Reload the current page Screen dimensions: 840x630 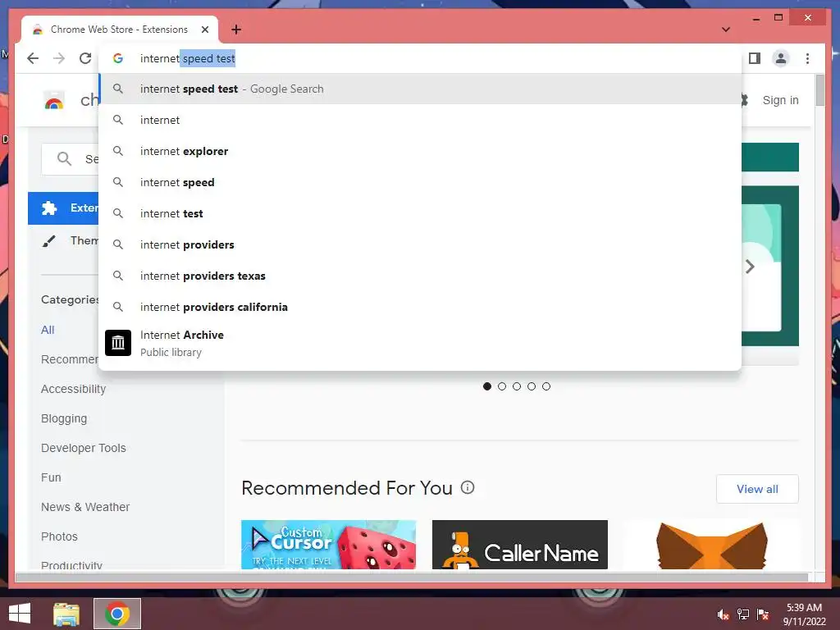[85, 58]
